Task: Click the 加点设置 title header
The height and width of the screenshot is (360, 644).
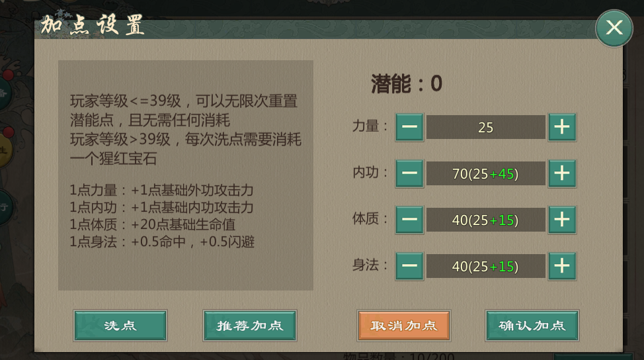Action: (93, 26)
